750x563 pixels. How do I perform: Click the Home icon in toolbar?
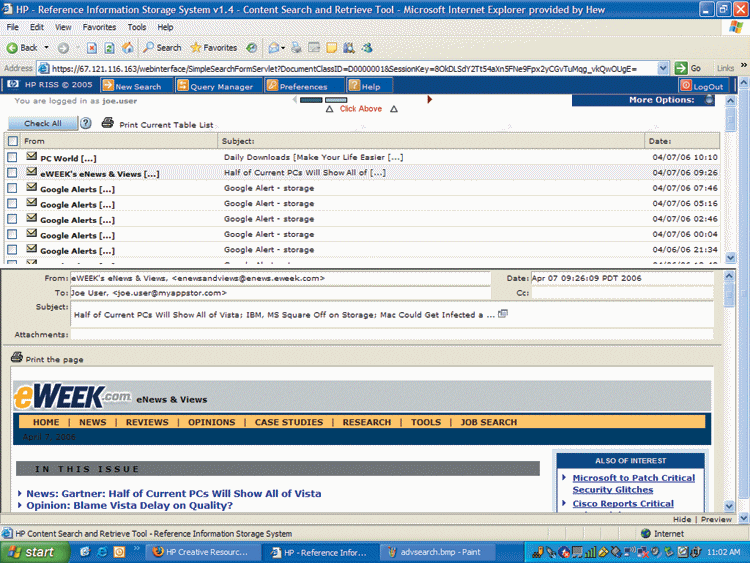(x=127, y=48)
